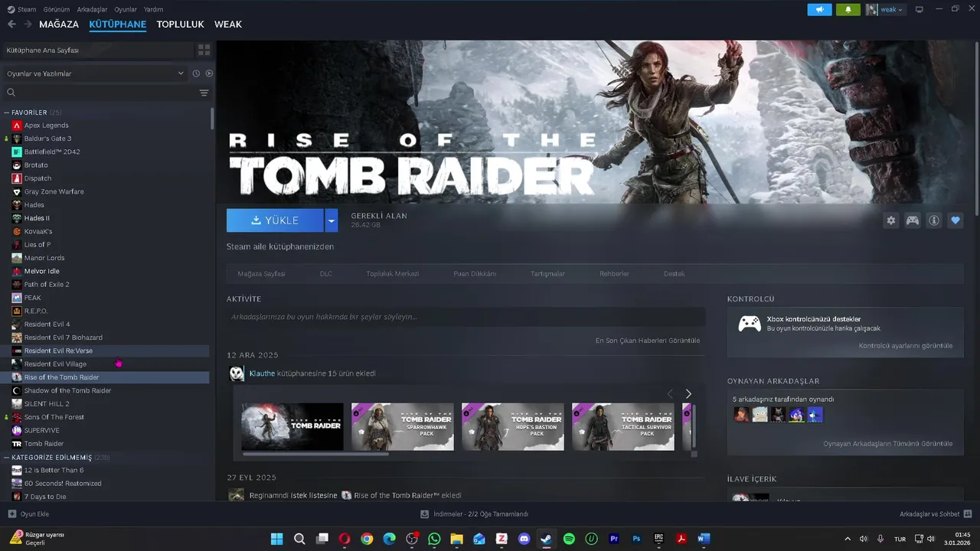Open Epic Games Launcher in taskbar
Viewport: 980px width, 551px height.
[x=658, y=539]
